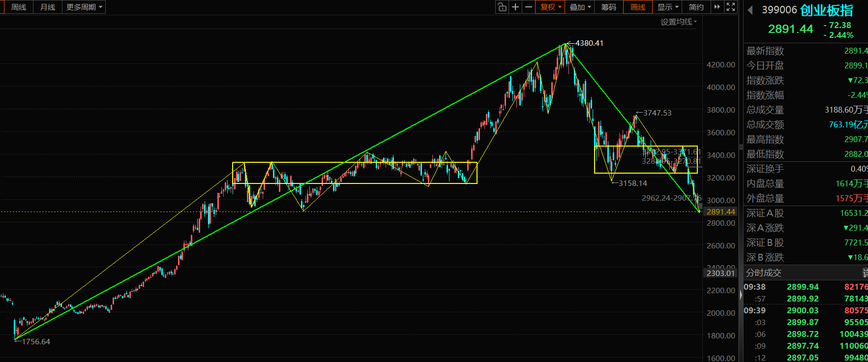Click the fast-forward double arrow icon

(717, 7)
